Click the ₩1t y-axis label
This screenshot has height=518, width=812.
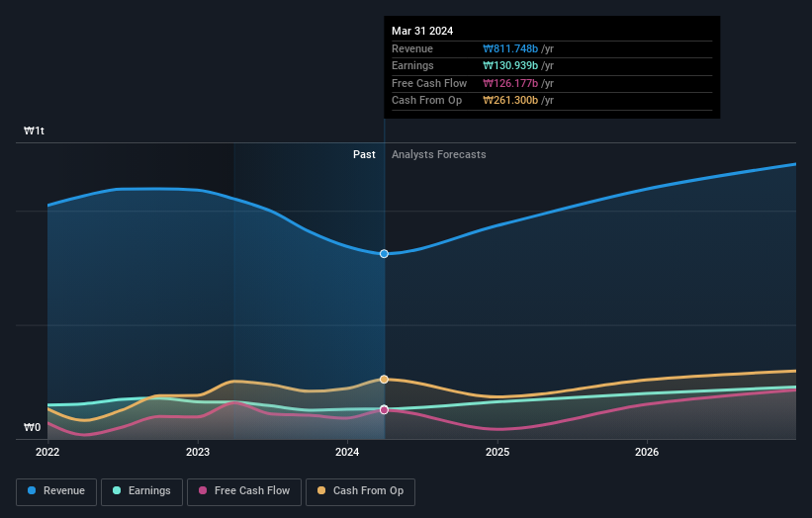(35, 130)
